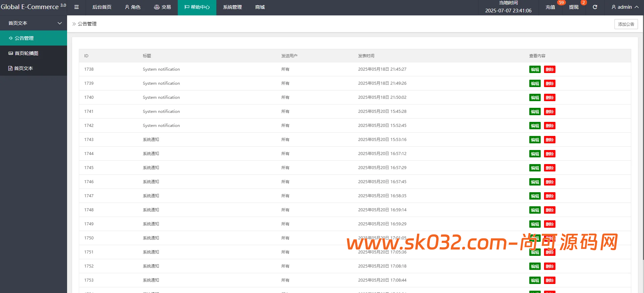
Task: Click the 添加公告 button
Action: pyautogui.click(x=626, y=24)
